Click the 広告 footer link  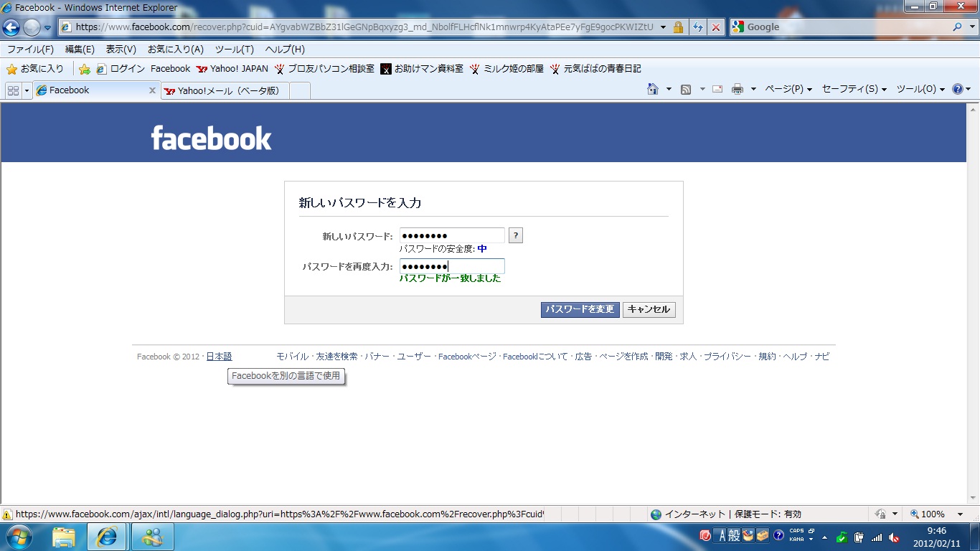(x=583, y=357)
